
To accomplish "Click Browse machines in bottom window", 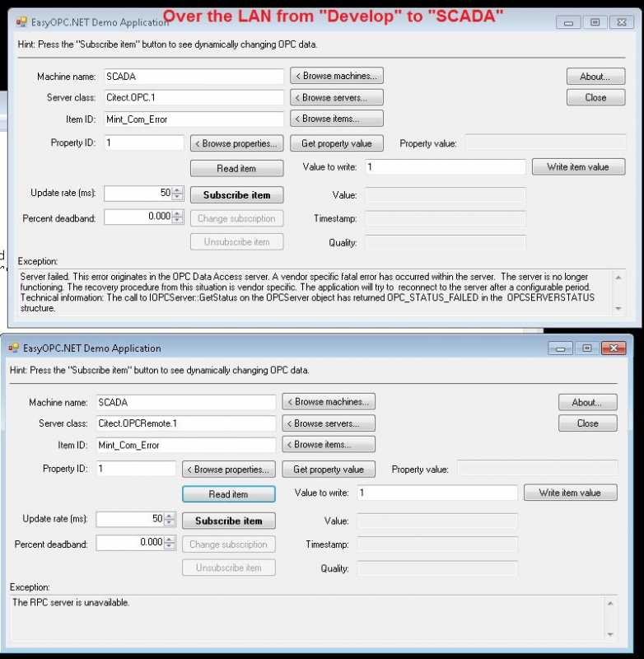I will pyautogui.click(x=329, y=401).
